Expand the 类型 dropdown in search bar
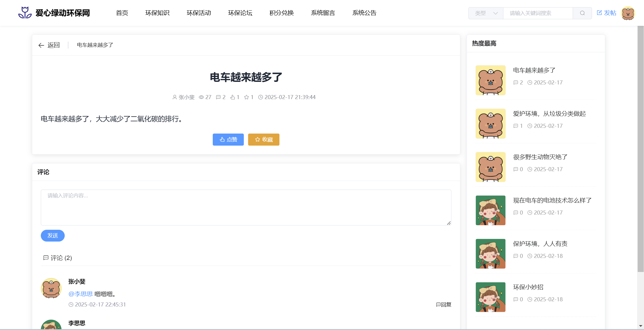This screenshot has height=330, width=644. click(x=486, y=13)
